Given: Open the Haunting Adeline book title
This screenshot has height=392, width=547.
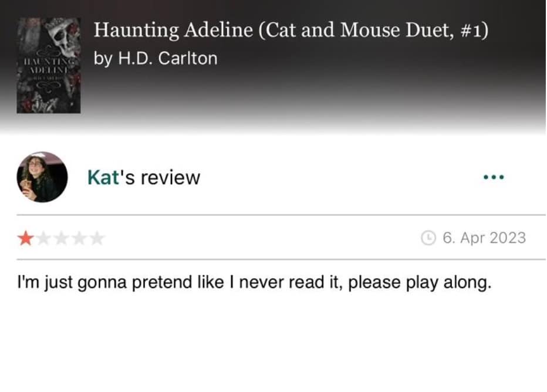Looking at the screenshot, I should (174, 31).
